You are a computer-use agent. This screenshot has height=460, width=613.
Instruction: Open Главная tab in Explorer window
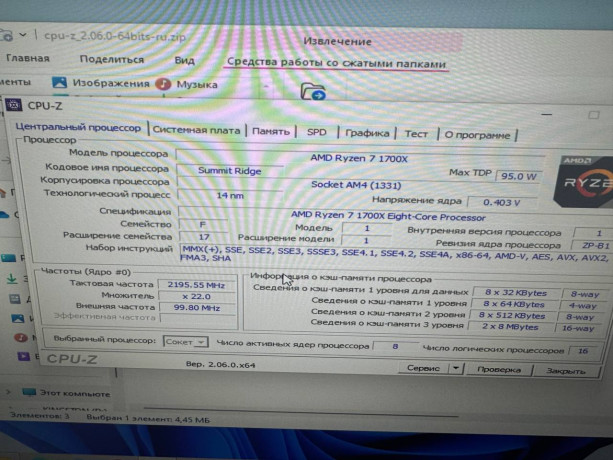[x=27, y=59]
